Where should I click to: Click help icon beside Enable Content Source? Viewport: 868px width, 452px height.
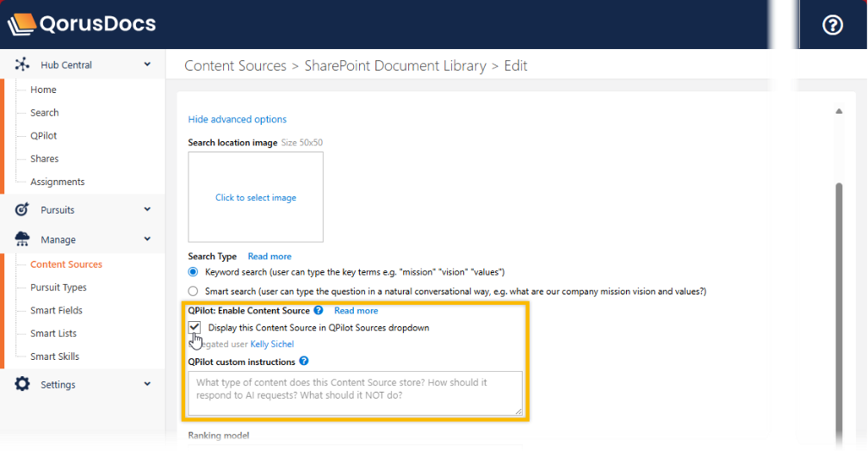pyautogui.click(x=319, y=311)
